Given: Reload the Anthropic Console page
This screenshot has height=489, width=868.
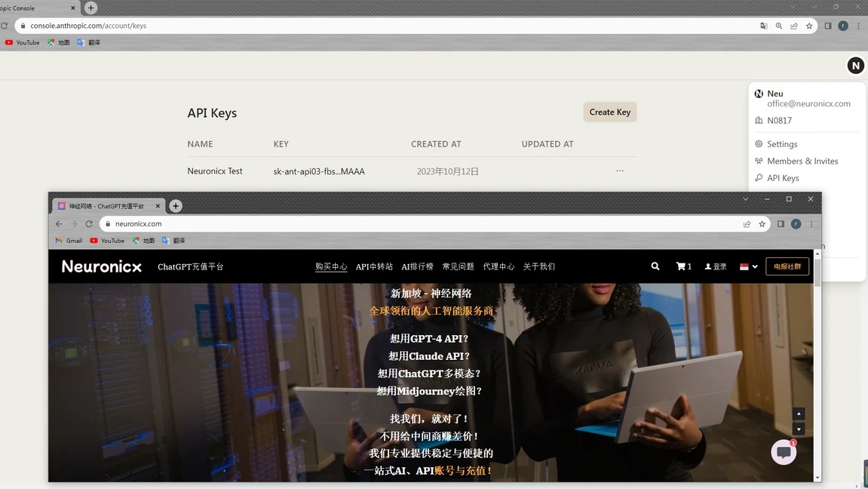Looking at the screenshot, I should point(5,26).
